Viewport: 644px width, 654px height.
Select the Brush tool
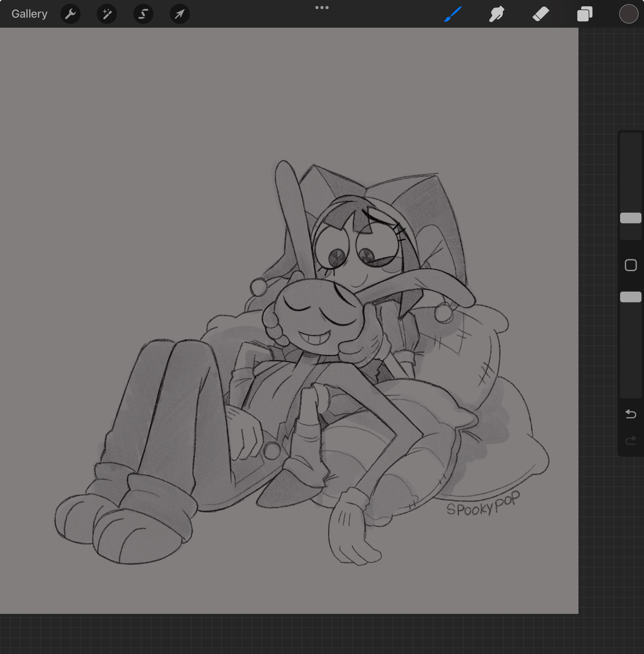(453, 14)
